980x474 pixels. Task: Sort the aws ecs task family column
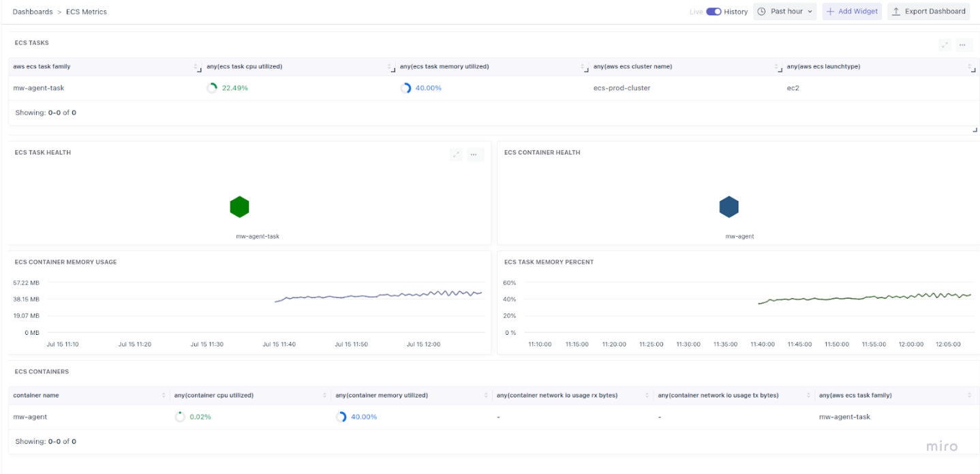196,66
